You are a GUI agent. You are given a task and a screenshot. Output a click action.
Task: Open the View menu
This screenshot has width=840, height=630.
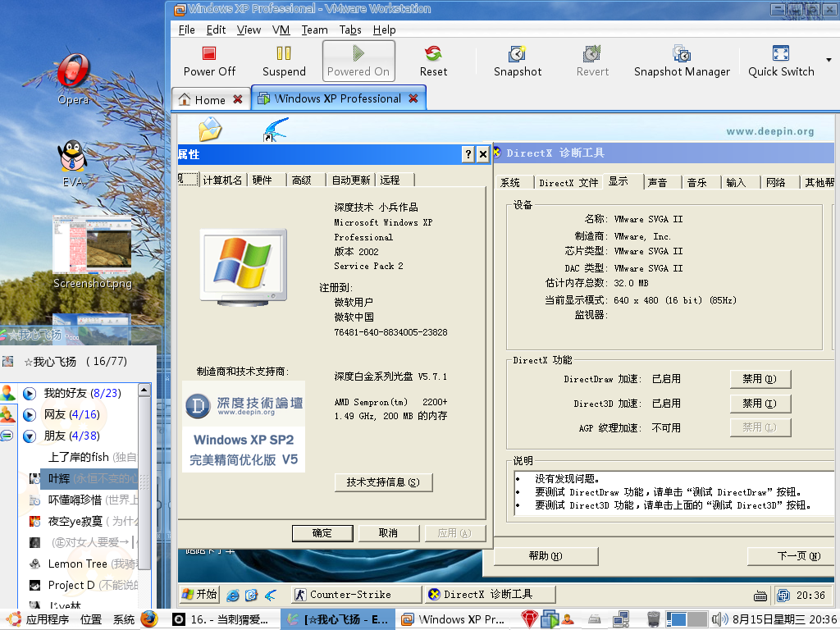click(x=249, y=30)
